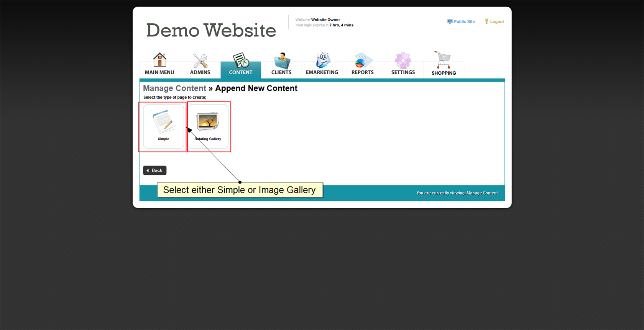Select the Content document icon

(x=241, y=60)
